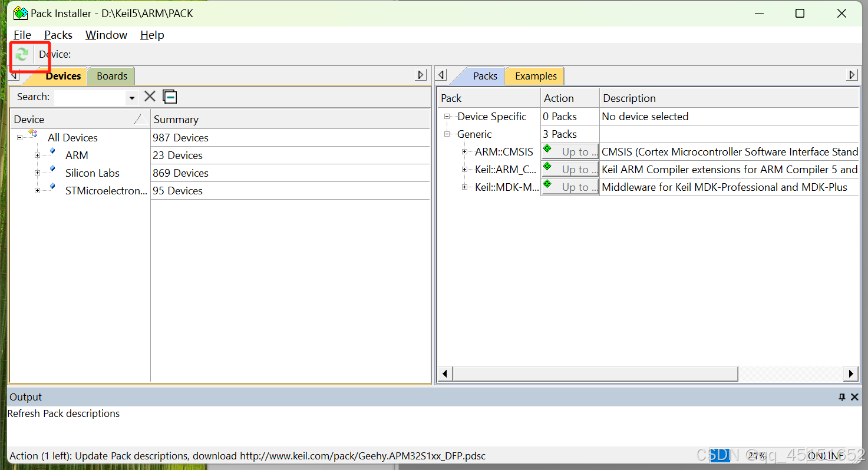Image resolution: width=868 pixels, height=470 pixels.
Task: Click the collapse all tree icon
Action: click(x=170, y=97)
